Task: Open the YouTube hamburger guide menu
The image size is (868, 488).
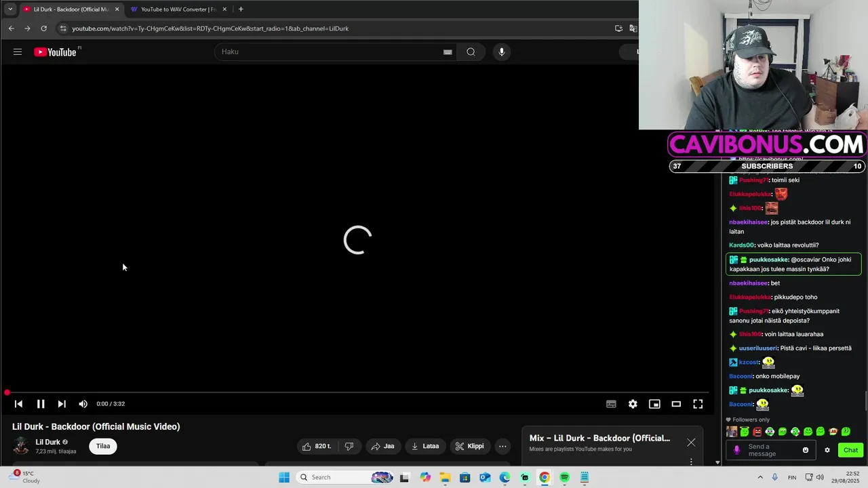Action: [18, 52]
